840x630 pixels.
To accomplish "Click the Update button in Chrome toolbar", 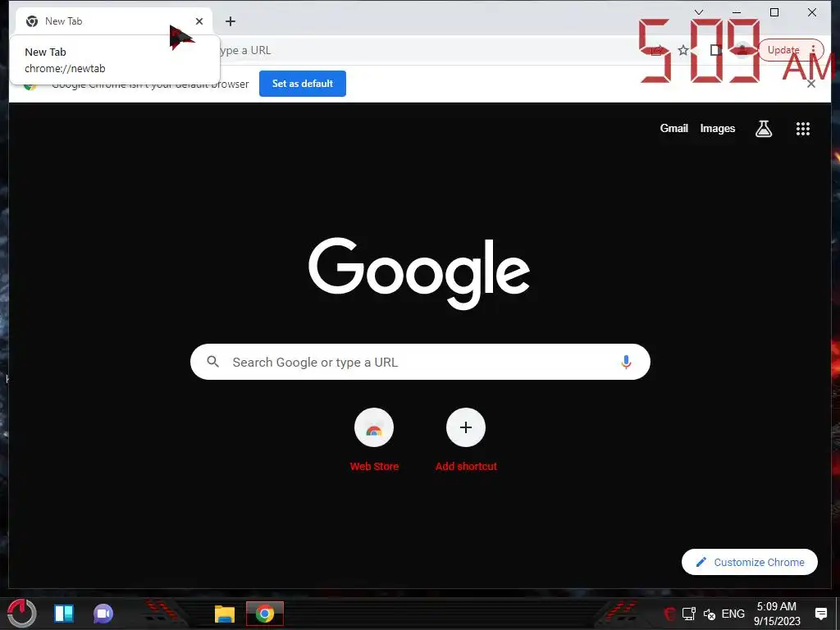I will click(783, 50).
